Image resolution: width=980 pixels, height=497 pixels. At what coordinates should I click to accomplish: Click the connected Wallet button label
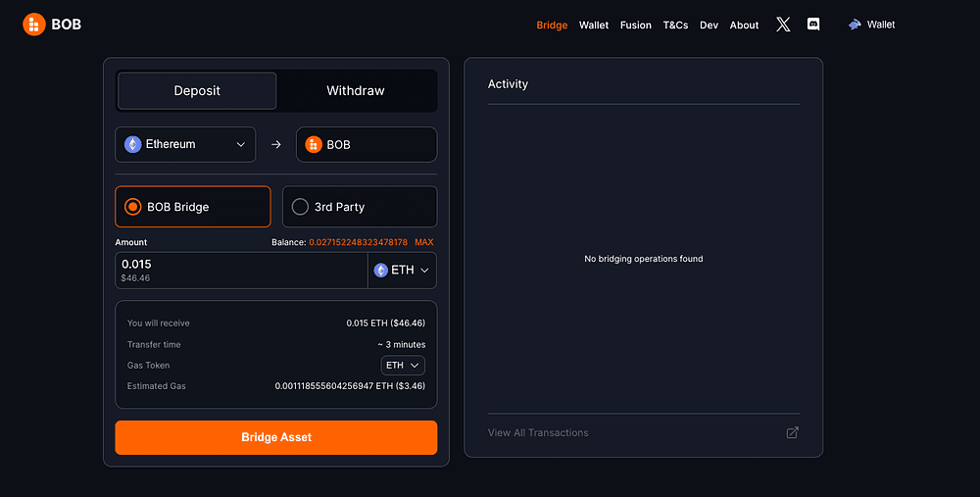tap(881, 25)
